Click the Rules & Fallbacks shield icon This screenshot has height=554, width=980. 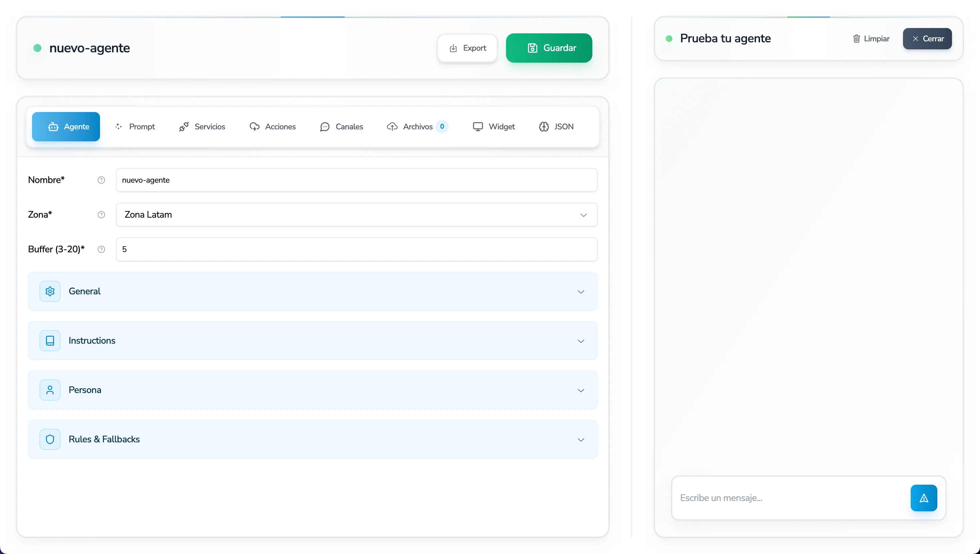coord(50,439)
